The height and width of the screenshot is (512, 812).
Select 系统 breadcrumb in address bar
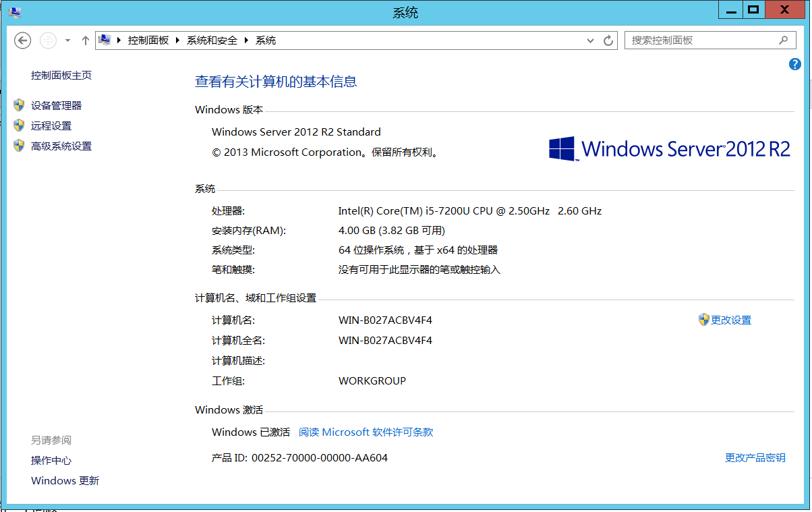[266, 40]
